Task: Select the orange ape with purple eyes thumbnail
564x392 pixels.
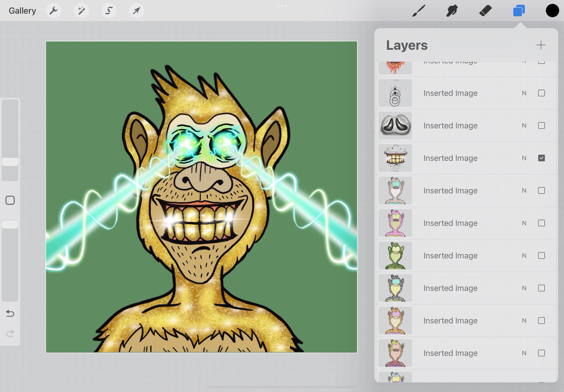Action: (395, 320)
